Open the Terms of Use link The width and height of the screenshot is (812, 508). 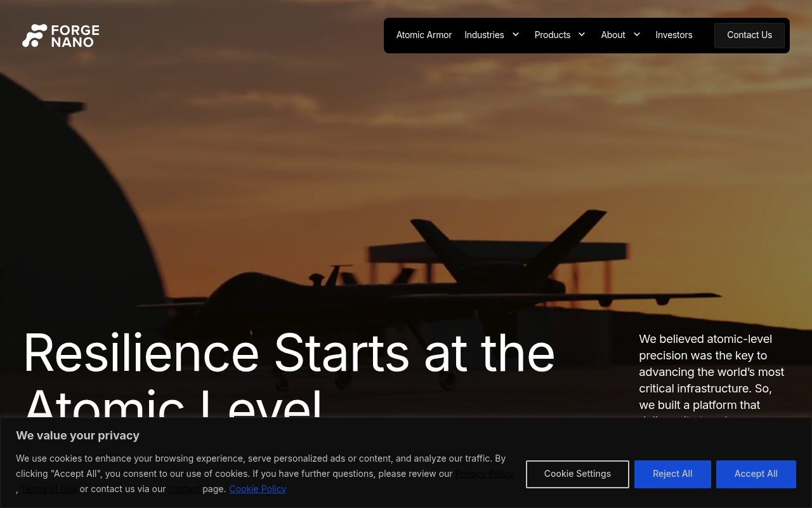coord(49,489)
